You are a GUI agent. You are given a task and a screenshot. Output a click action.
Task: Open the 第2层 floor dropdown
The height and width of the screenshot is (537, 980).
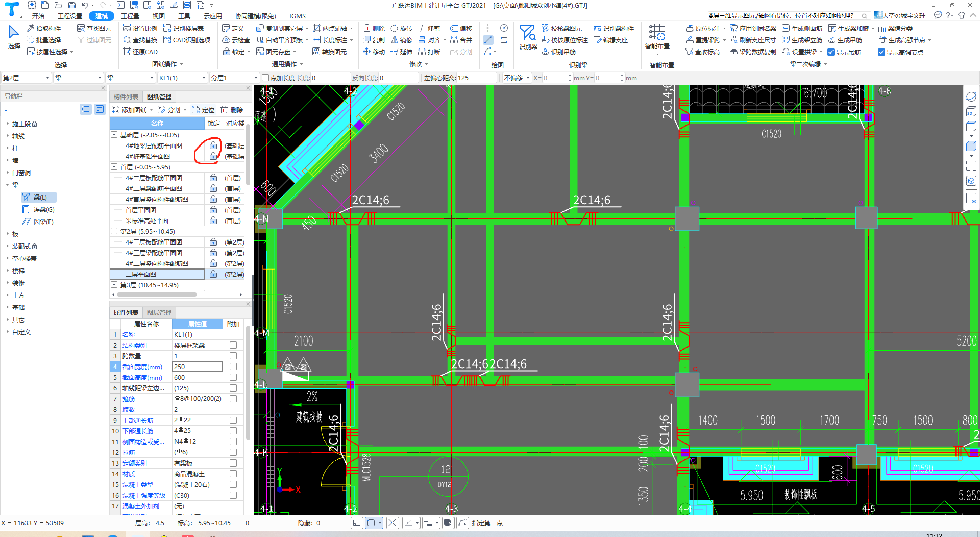(26, 78)
